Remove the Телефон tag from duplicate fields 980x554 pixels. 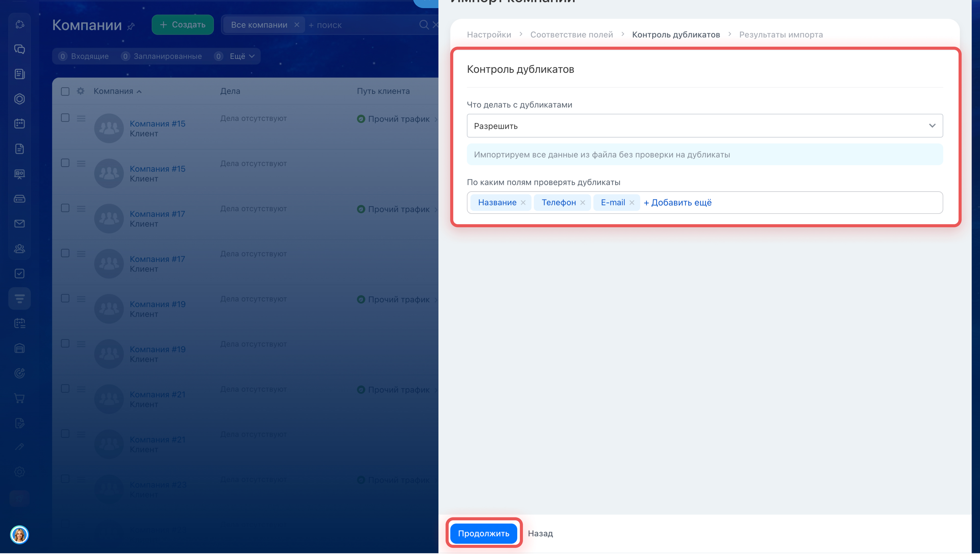click(583, 203)
